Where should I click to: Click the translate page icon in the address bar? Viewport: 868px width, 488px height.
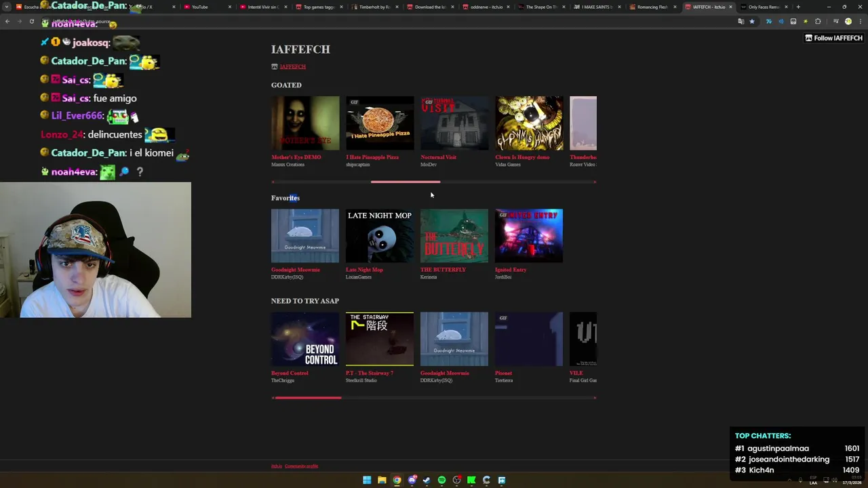click(741, 22)
